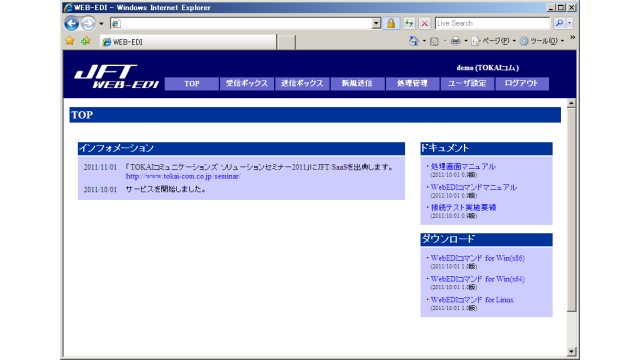Click the scrollbar down arrow
Viewport: 640px width, 360px height.
571,351
